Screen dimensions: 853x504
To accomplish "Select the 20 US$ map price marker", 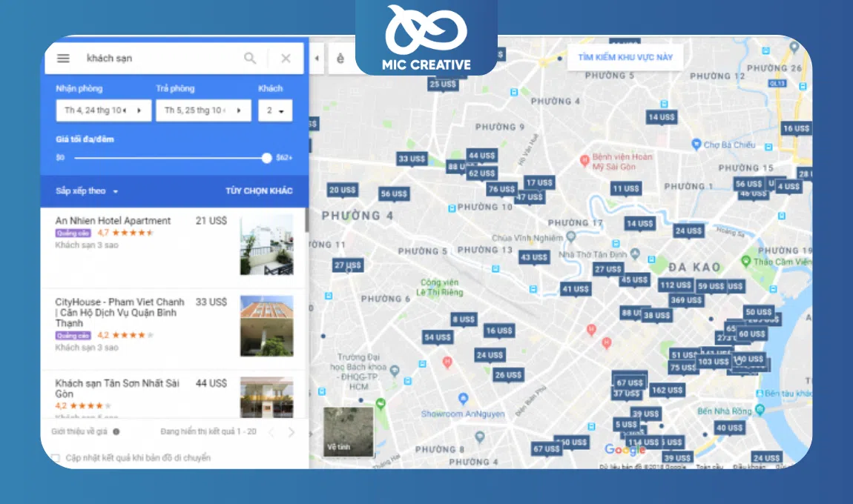I will 342,190.
